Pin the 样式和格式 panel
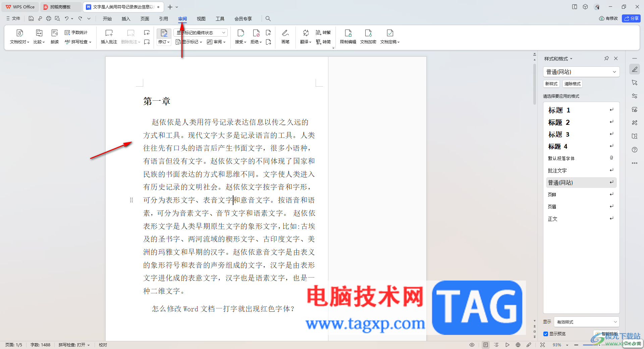Screen dimensions: 644x349 point(606,58)
